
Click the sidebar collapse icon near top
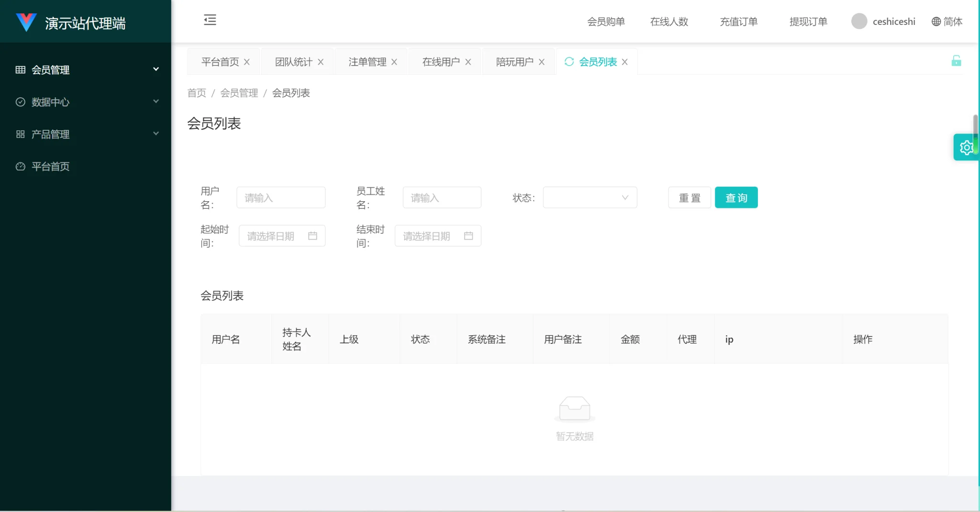click(x=210, y=20)
